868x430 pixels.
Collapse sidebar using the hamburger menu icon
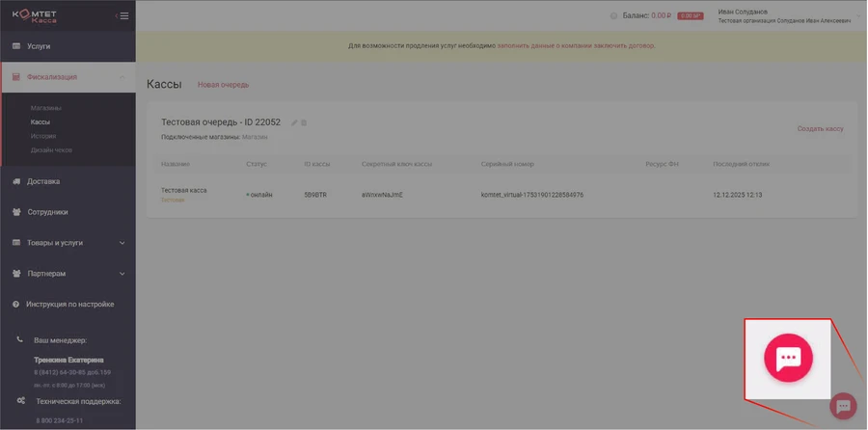click(122, 15)
